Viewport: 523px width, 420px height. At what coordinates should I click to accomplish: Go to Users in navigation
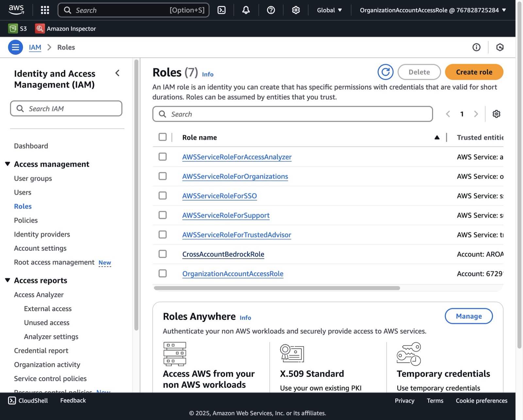pyautogui.click(x=23, y=192)
